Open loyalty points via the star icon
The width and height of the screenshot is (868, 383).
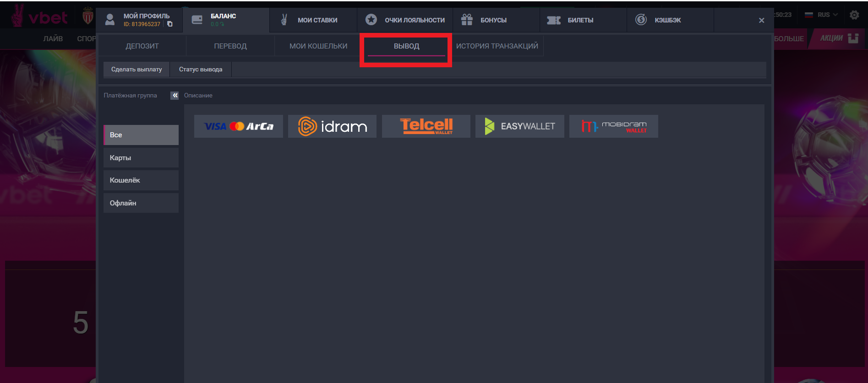coord(371,20)
